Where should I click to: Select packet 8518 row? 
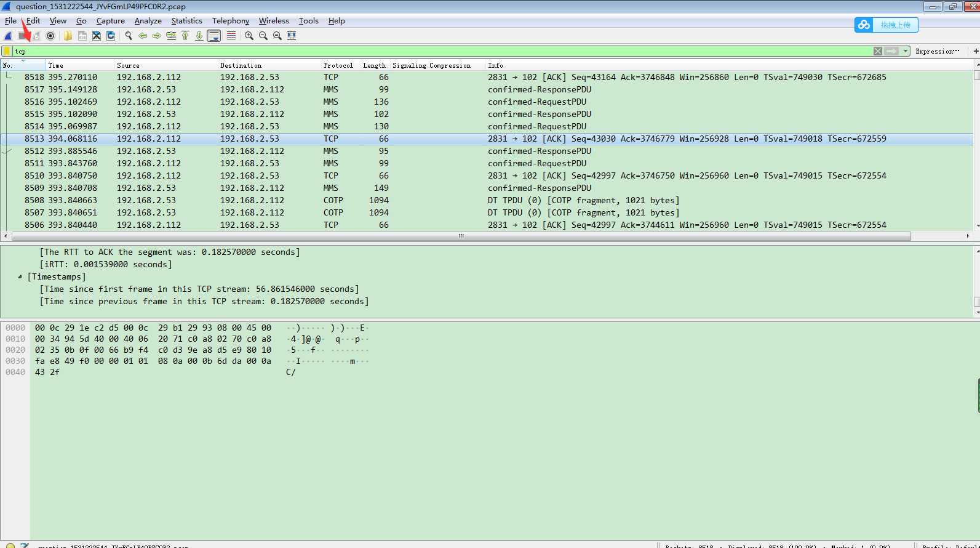pyautogui.click(x=487, y=77)
